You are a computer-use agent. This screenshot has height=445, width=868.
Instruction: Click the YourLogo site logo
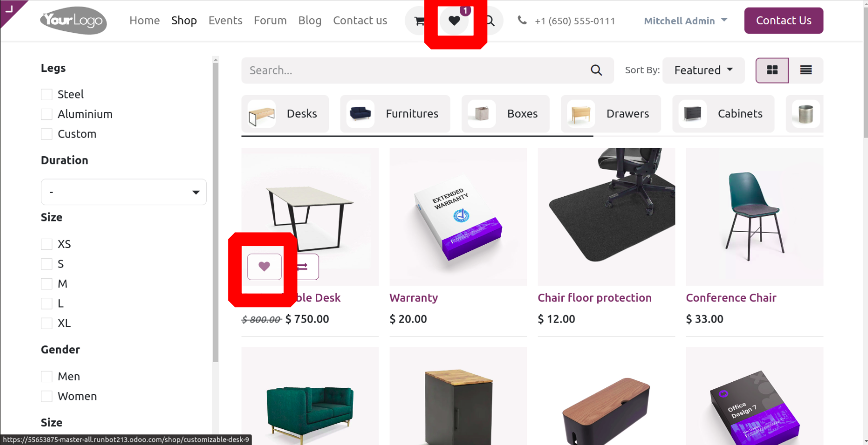tap(73, 21)
